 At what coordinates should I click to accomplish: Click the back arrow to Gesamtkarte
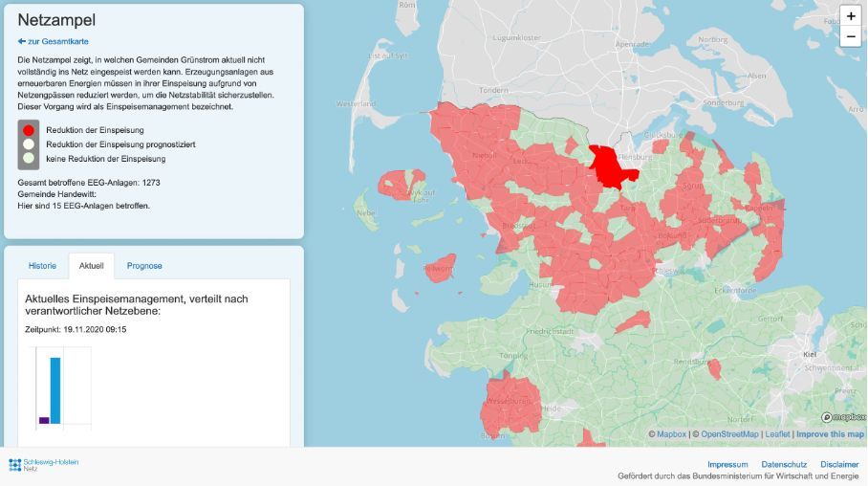[x=21, y=42]
